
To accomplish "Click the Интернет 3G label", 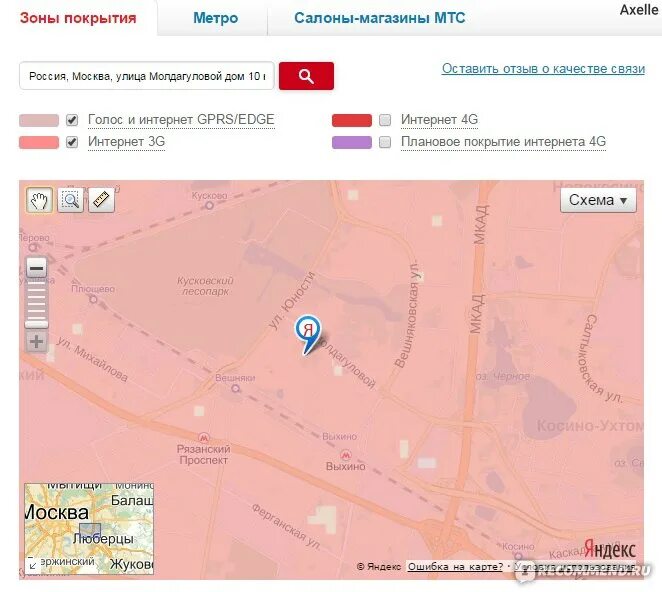I will (126, 142).
